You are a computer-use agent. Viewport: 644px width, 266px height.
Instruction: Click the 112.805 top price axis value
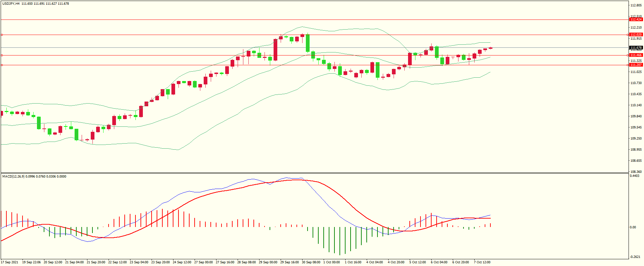636,5
